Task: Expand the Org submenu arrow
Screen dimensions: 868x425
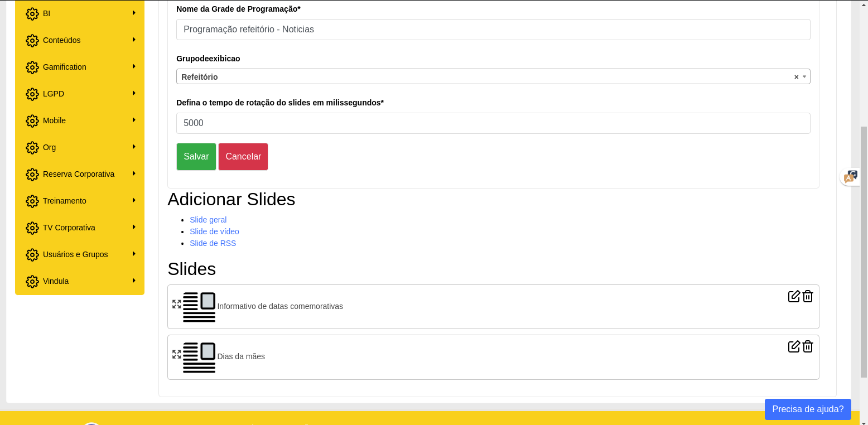Action: (134, 147)
